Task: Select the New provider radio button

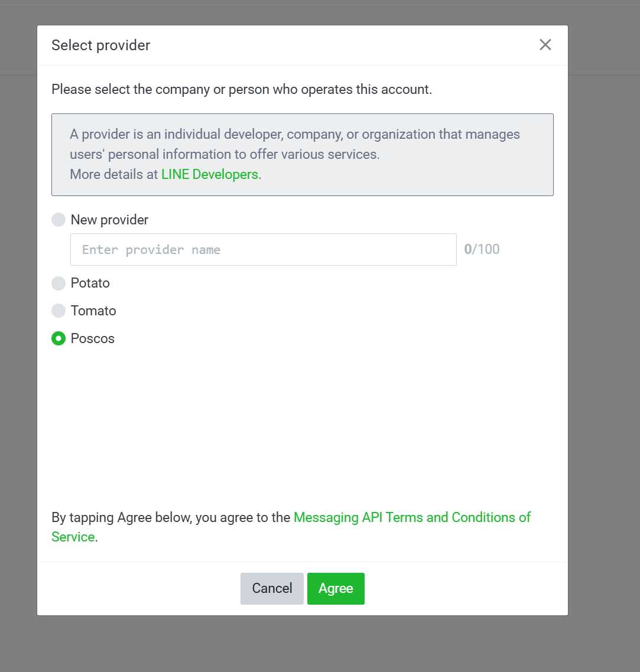Action: click(x=59, y=220)
